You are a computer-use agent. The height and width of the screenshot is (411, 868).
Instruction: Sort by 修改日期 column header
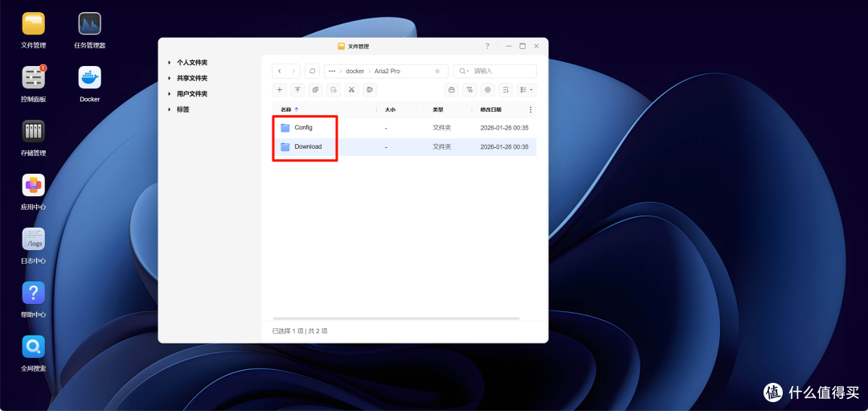point(489,109)
